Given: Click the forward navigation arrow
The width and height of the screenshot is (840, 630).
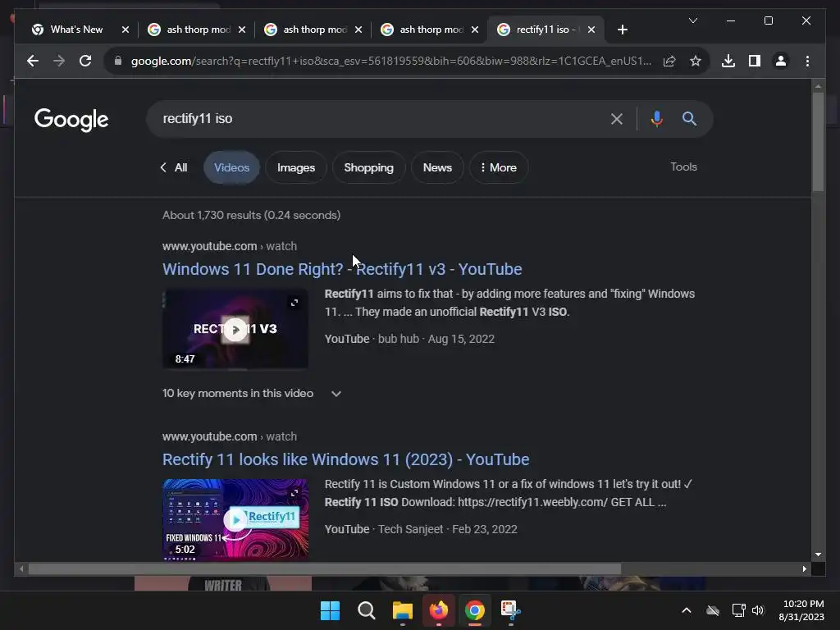Looking at the screenshot, I should 59,61.
